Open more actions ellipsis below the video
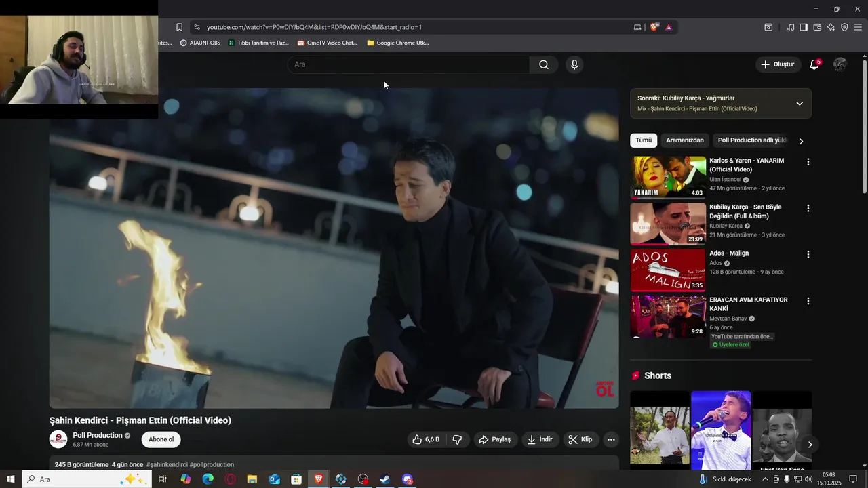868x488 pixels. click(x=611, y=439)
